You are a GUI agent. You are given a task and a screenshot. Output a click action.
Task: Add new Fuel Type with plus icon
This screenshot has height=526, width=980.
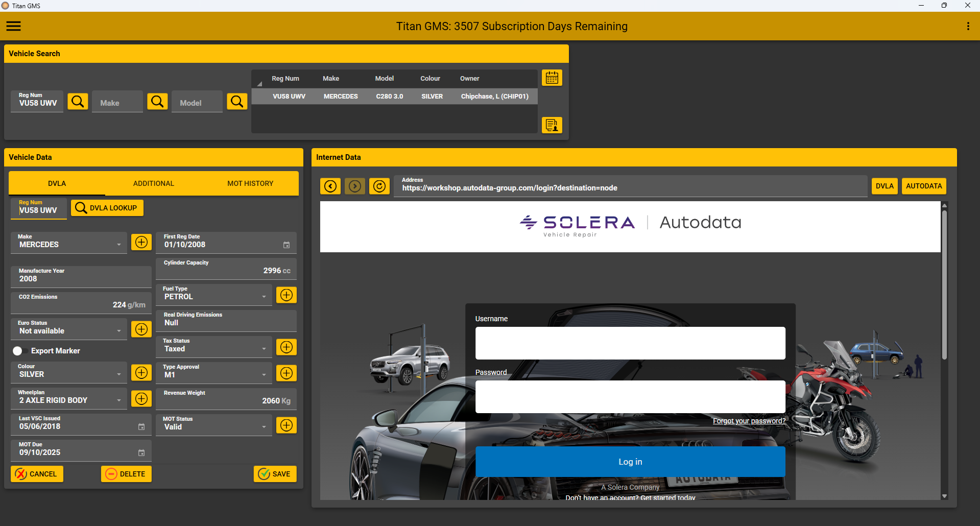(x=286, y=295)
